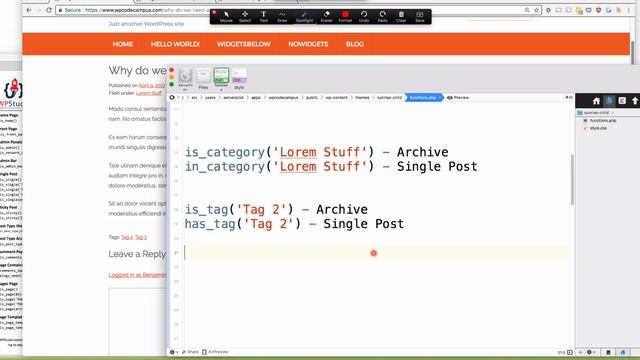Select the Eraser annotation tool

tap(327, 17)
